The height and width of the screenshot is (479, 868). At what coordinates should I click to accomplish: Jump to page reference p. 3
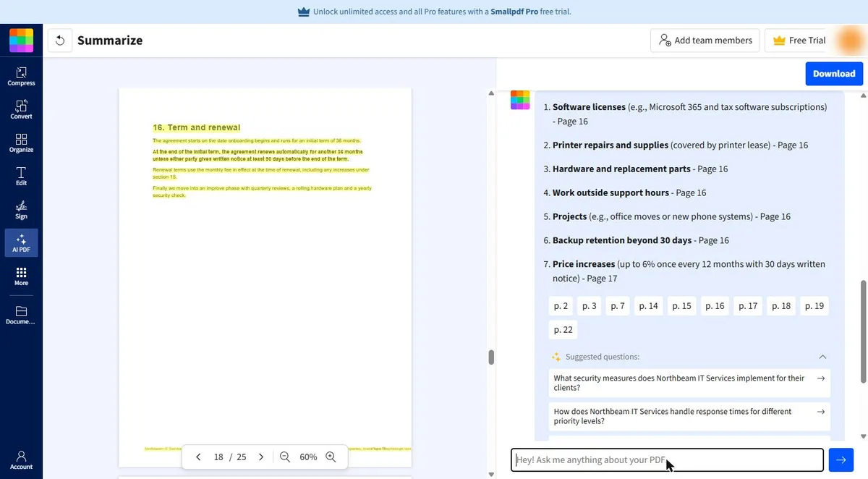[590, 306]
